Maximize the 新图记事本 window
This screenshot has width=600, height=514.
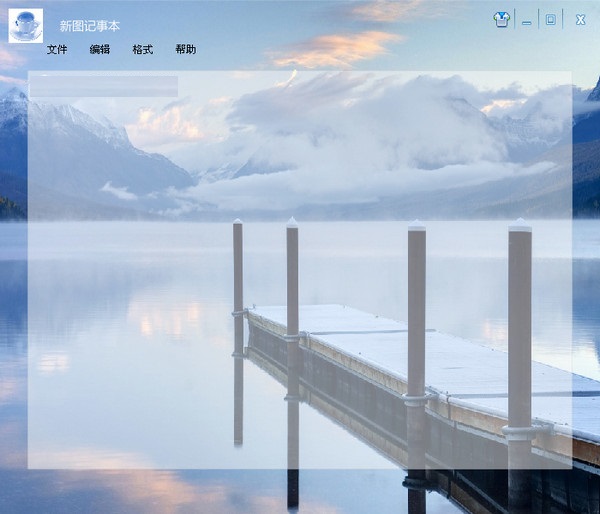pyautogui.click(x=550, y=19)
